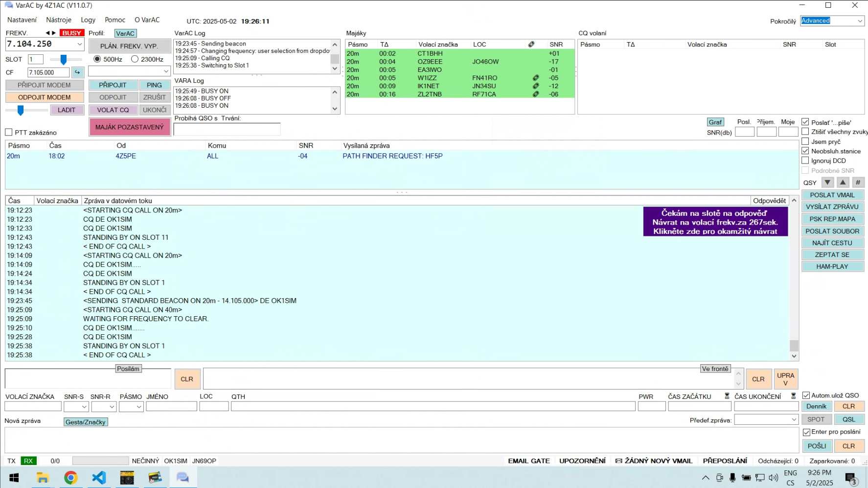Open the SNR-S dropdown

(x=84, y=406)
